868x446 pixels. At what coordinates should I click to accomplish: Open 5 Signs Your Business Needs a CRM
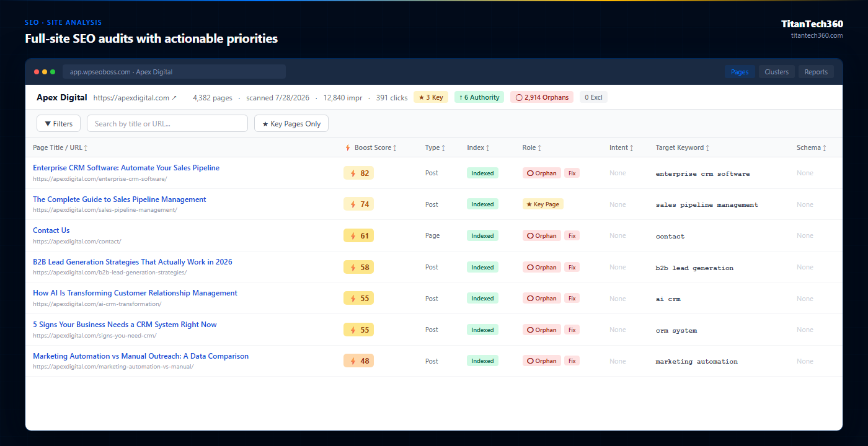tap(125, 325)
